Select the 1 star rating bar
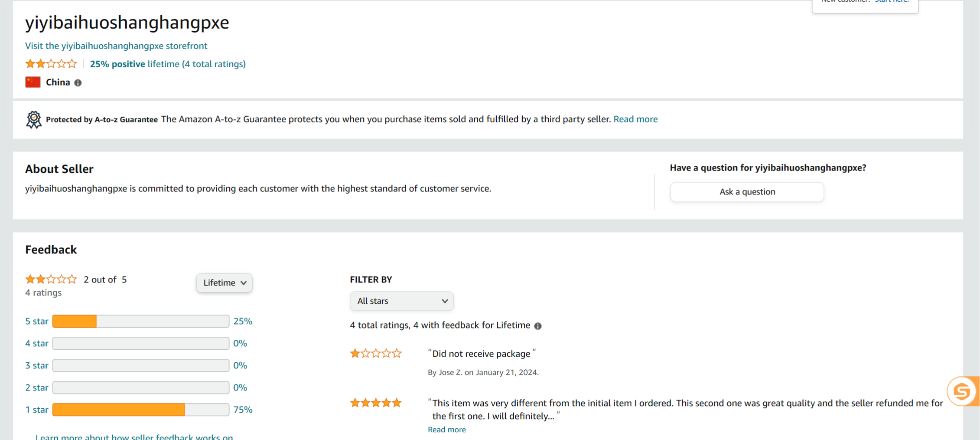The height and width of the screenshot is (440, 980). tap(141, 410)
